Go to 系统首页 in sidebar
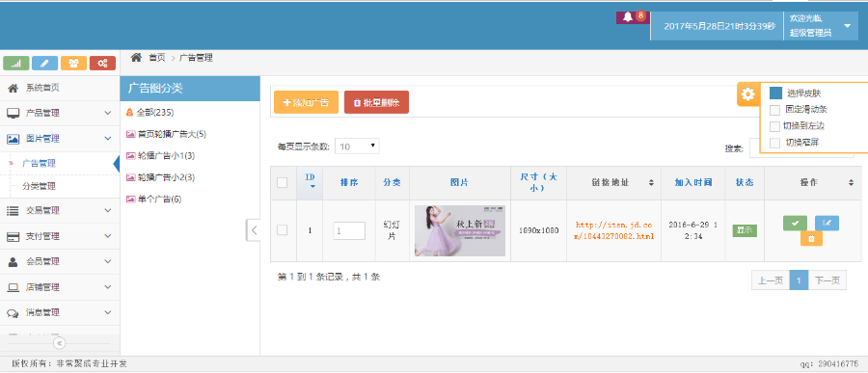The height and width of the screenshot is (373, 868). pos(60,88)
